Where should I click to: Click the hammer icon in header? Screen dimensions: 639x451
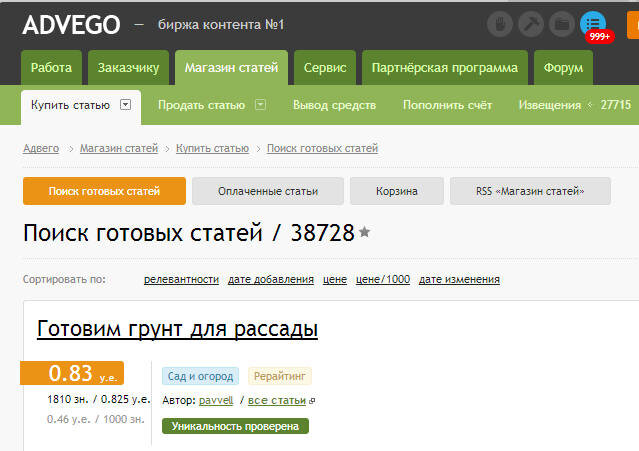[x=531, y=24]
